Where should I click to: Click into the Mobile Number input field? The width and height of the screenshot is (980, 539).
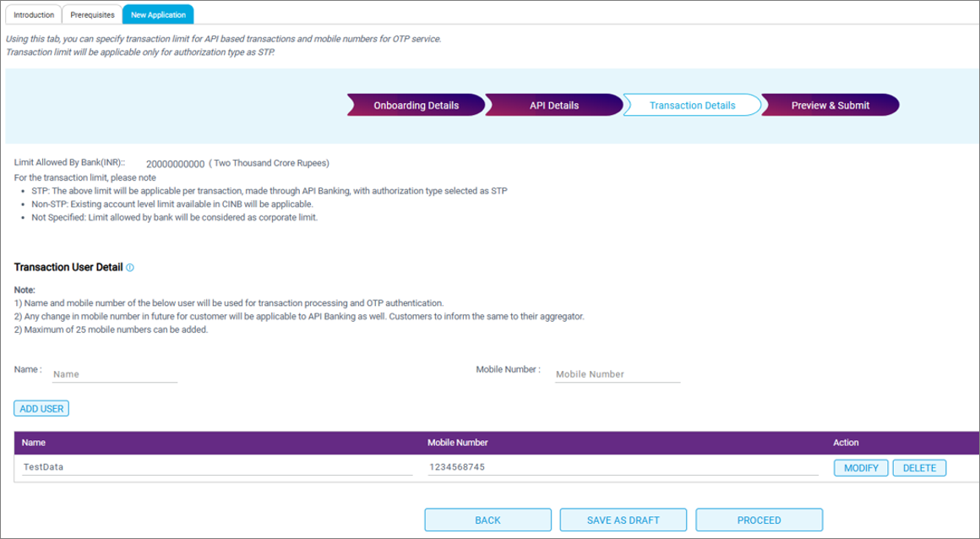pos(617,374)
